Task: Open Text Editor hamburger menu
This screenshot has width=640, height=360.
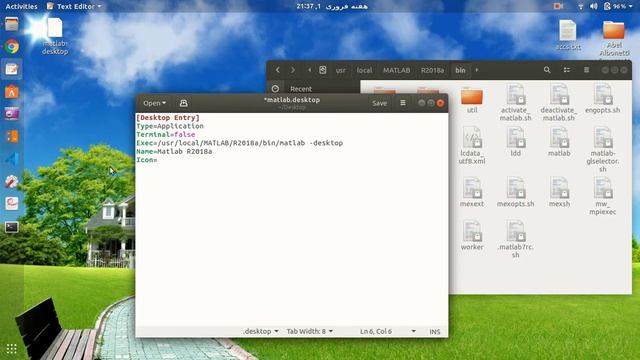Action: (403, 103)
